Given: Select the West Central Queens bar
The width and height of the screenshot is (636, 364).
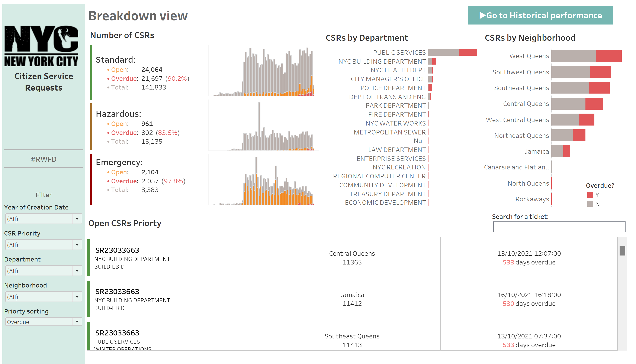Looking at the screenshot, I should (573, 120).
